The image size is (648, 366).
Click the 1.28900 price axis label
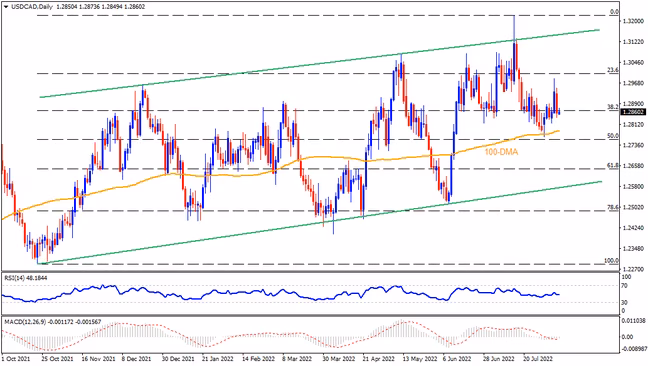tap(632, 104)
